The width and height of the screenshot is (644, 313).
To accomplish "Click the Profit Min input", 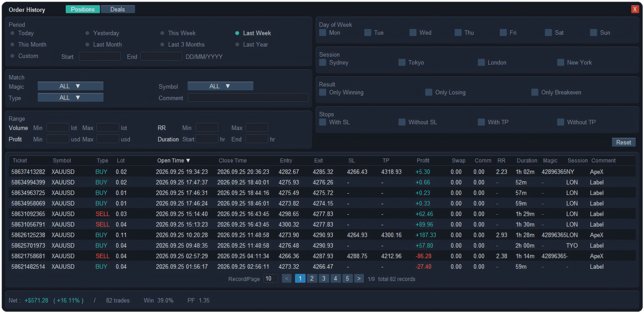I will [x=58, y=139].
